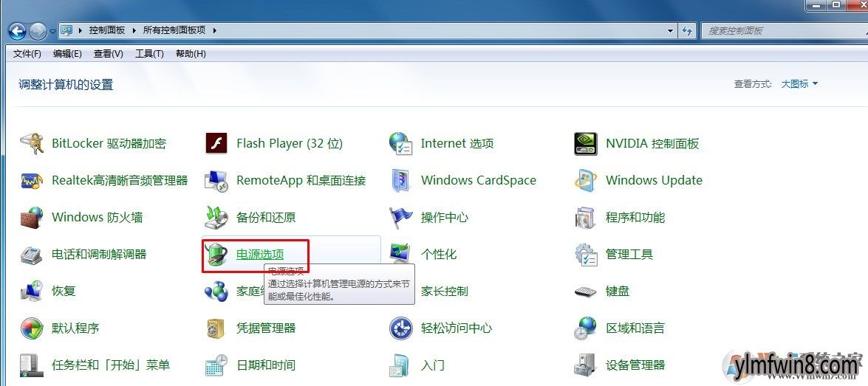This screenshot has width=868, height=386.
Task: Open the 程序和功能 icon
Action: point(586,217)
